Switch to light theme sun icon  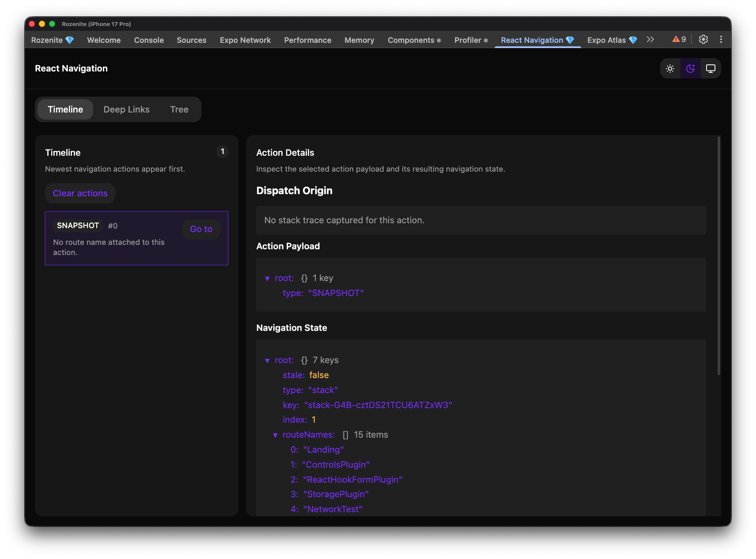point(670,69)
